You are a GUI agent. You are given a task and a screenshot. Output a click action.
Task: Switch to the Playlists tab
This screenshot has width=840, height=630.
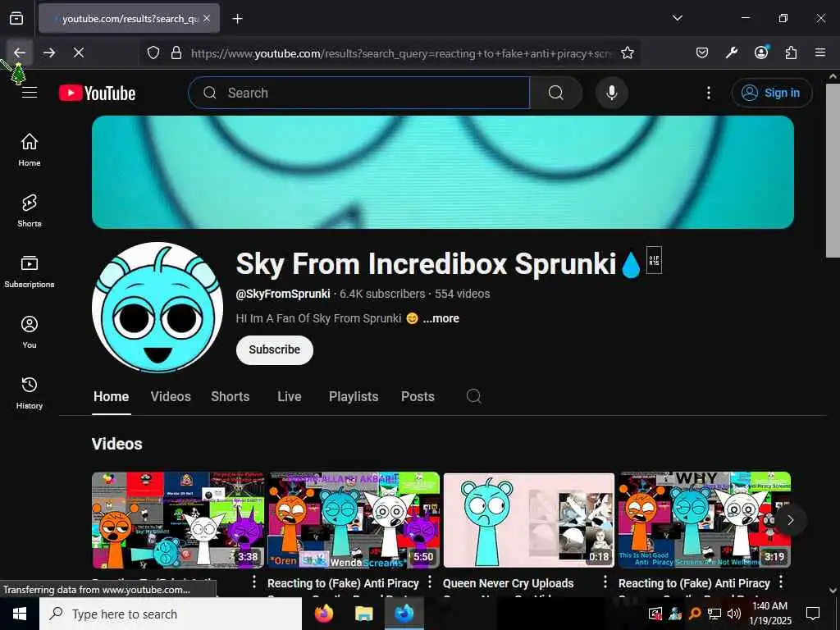coord(354,396)
